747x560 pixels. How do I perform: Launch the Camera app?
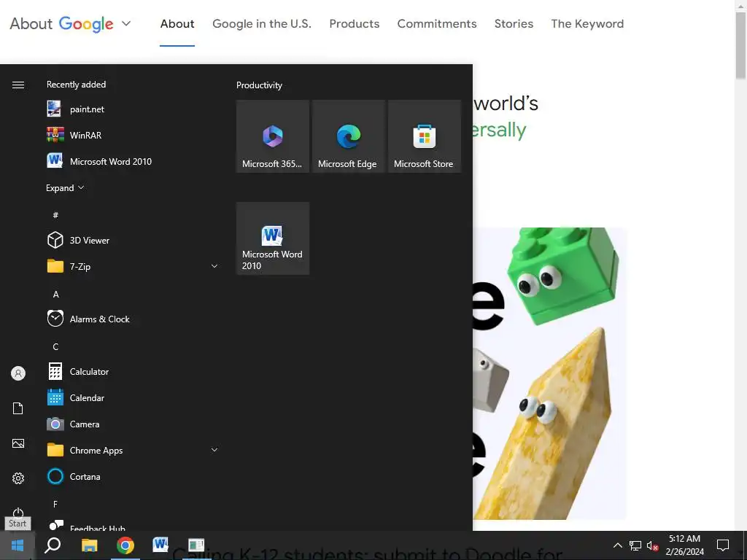coord(133,424)
